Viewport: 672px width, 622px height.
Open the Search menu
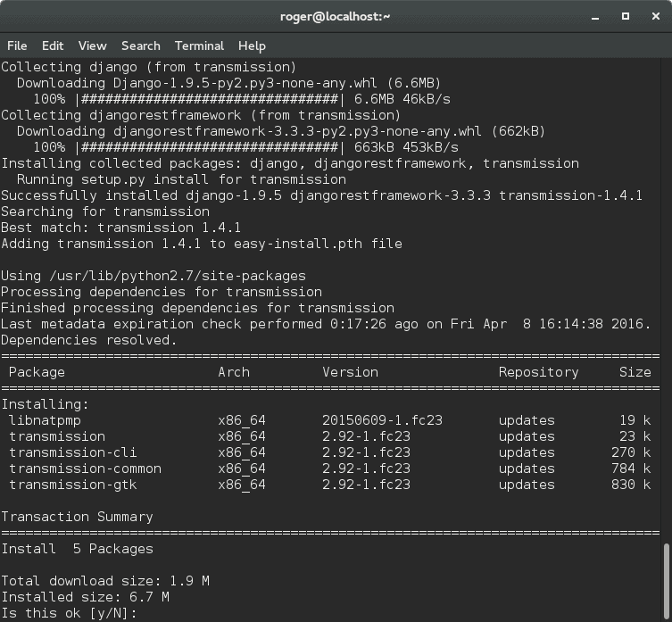click(x=141, y=46)
